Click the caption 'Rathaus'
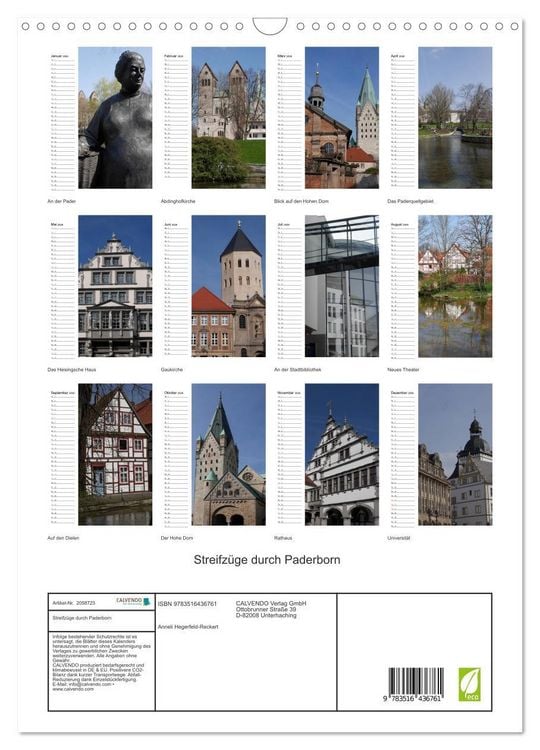The height and width of the screenshot is (750, 540). [283, 538]
